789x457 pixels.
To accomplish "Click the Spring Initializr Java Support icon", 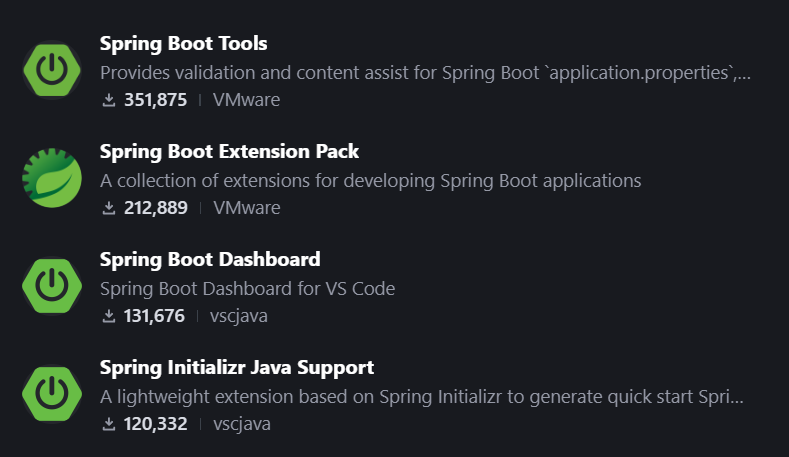I will click(52, 394).
